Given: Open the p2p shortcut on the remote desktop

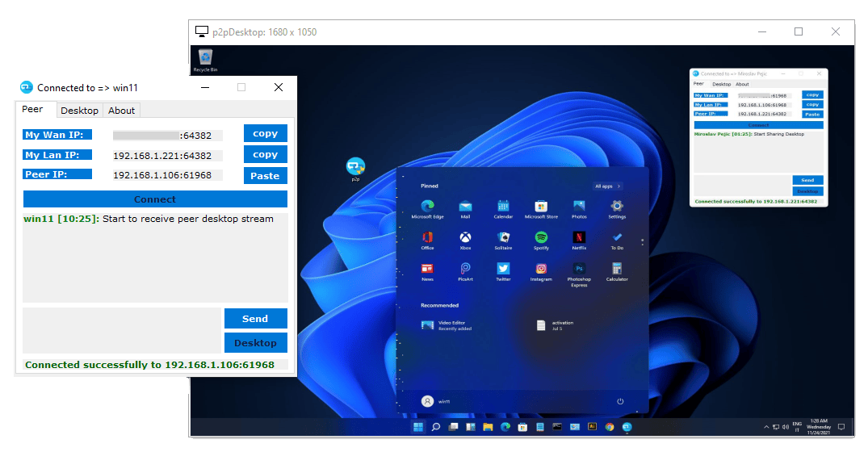Looking at the screenshot, I should point(355,169).
